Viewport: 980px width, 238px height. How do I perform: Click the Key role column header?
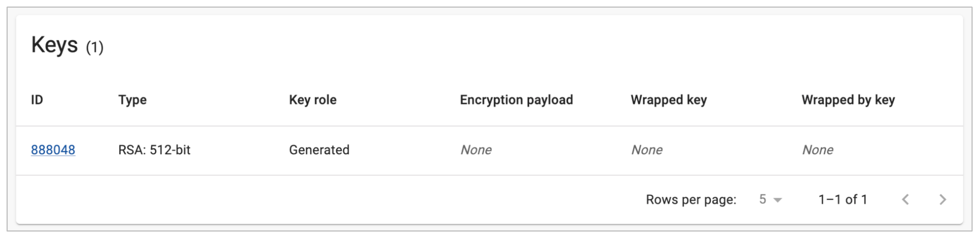(x=312, y=100)
